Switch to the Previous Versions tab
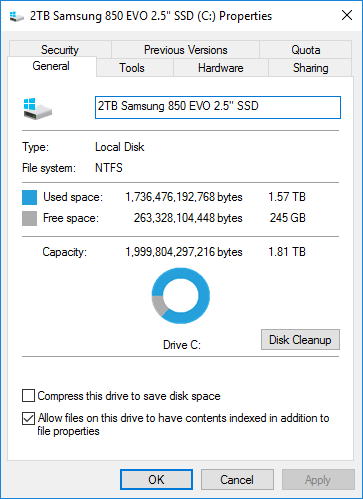Viewport: 363px width, 499px height. click(186, 50)
